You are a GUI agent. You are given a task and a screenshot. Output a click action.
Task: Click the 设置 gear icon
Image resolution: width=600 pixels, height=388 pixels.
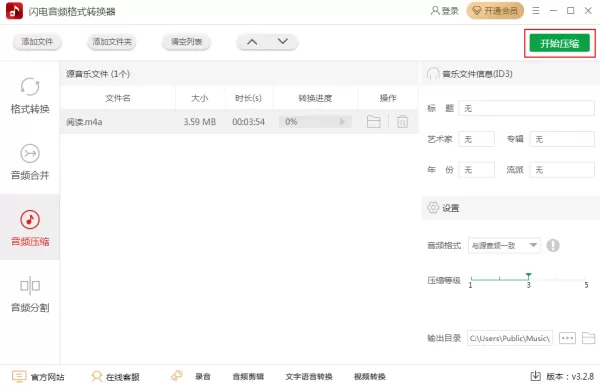(433, 208)
